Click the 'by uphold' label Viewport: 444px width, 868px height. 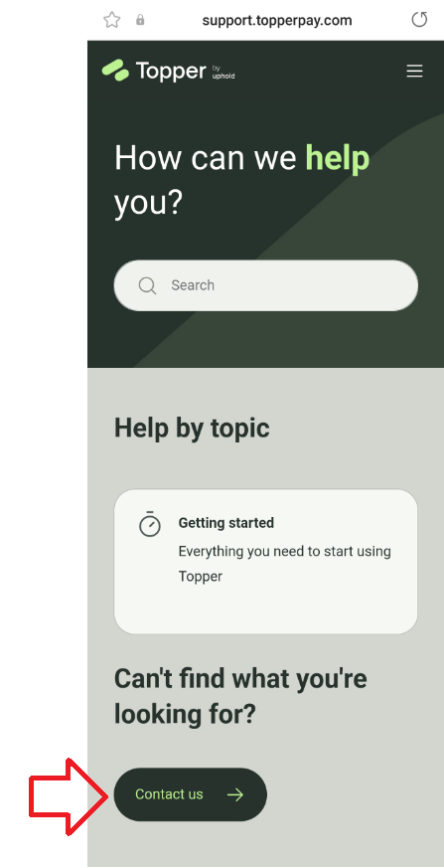[223, 72]
